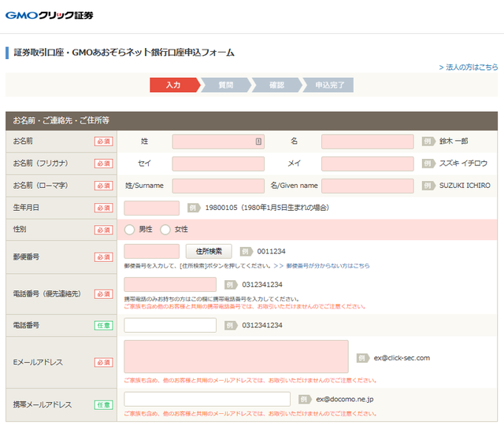
Task: Select the 入力 step tab
Action: [x=175, y=85]
